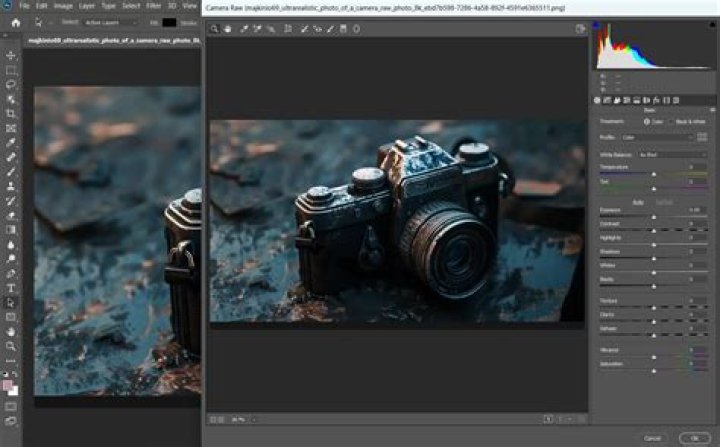The height and width of the screenshot is (447, 720).
Task: Pick the White Balance eyedropper tool
Action: [x=242, y=29]
